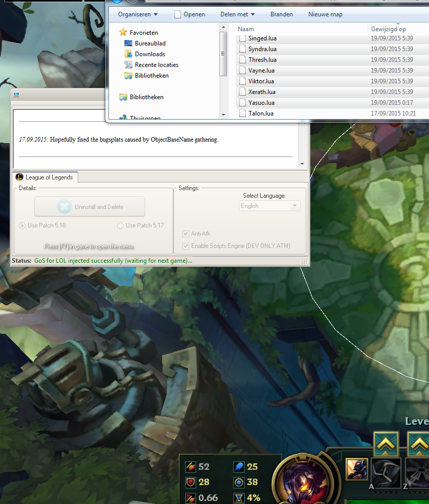Click the Vayne.lua file icon
This screenshot has width=429, height=504.
pyautogui.click(x=242, y=71)
